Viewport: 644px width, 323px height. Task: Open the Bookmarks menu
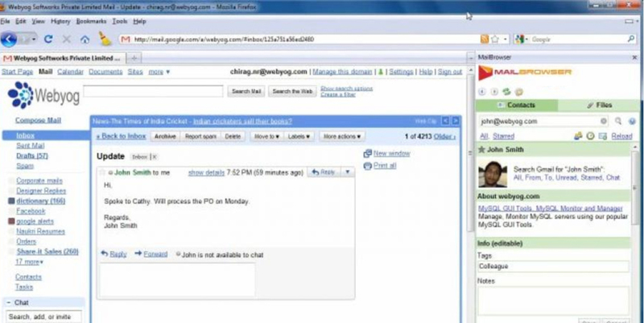tap(91, 22)
